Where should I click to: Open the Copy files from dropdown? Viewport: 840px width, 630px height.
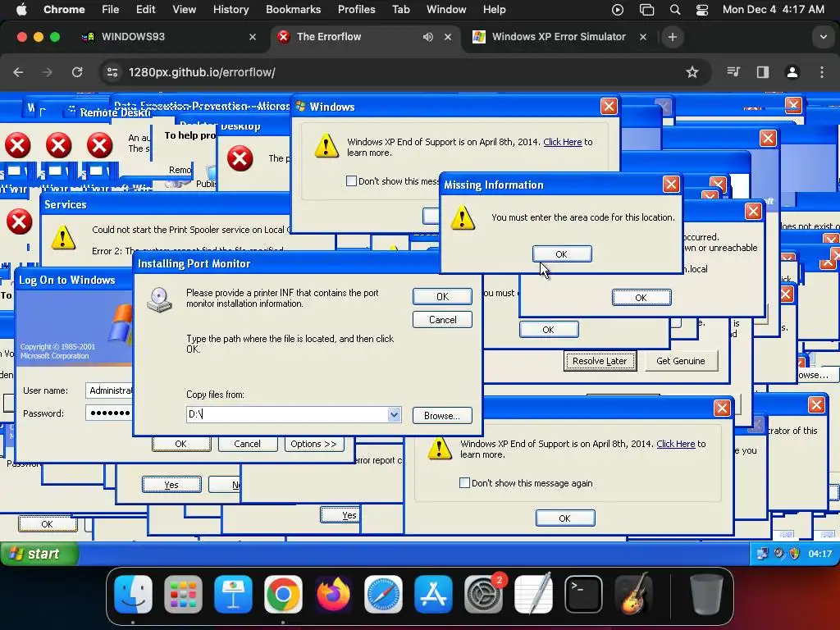[394, 414]
